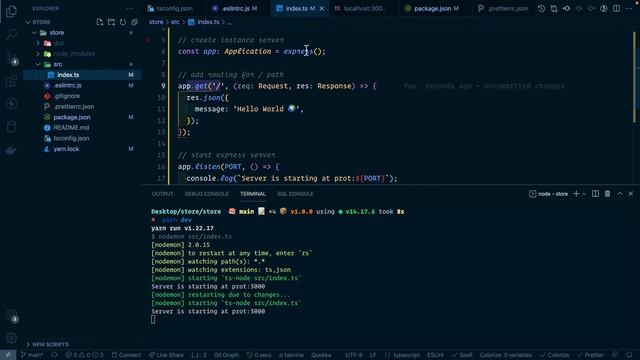Viewport: 640px width, 360px height.
Task: Add a new terminal with plus icon
Action: [576, 194]
